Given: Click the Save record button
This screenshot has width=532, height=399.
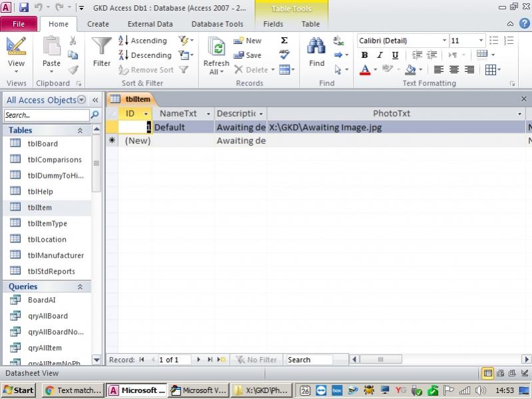Looking at the screenshot, I should coord(247,55).
